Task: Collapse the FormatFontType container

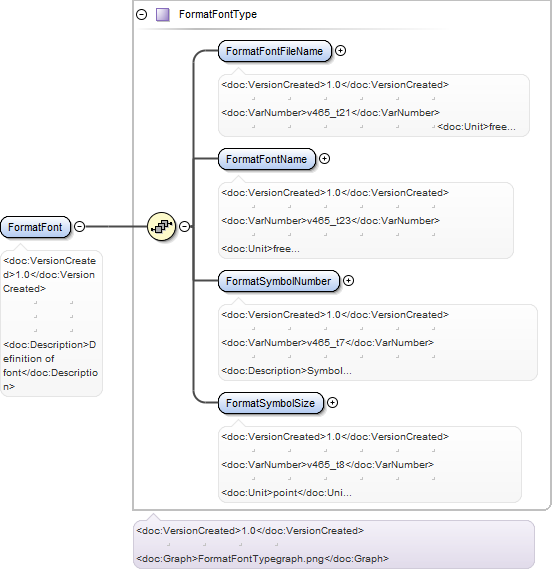Action: pyautogui.click(x=142, y=15)
